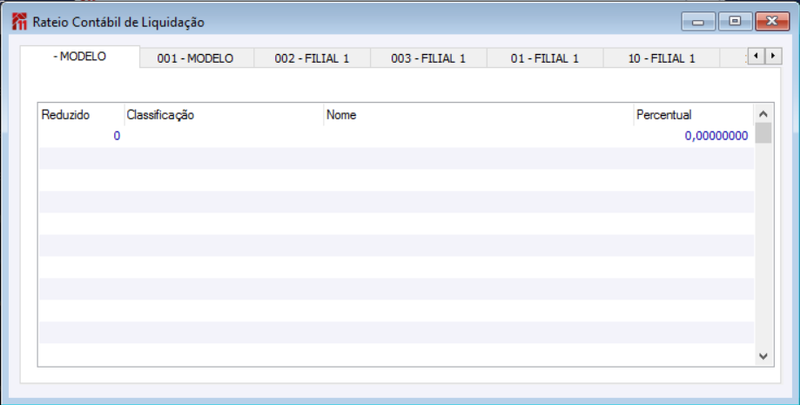Click the empty Classificação cell in first row
The image size is (800, 405).
coord(223,136)
